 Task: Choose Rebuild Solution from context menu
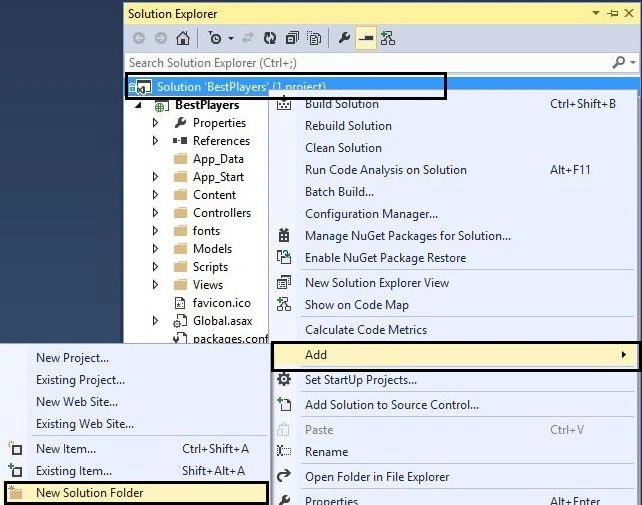tap(348, 126)
